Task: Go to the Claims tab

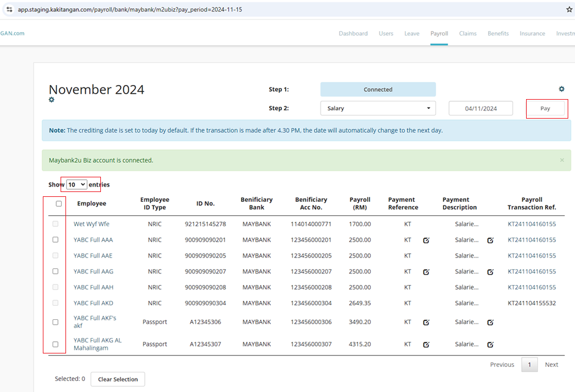Action: pyautogui.click(x=467, y=34)
